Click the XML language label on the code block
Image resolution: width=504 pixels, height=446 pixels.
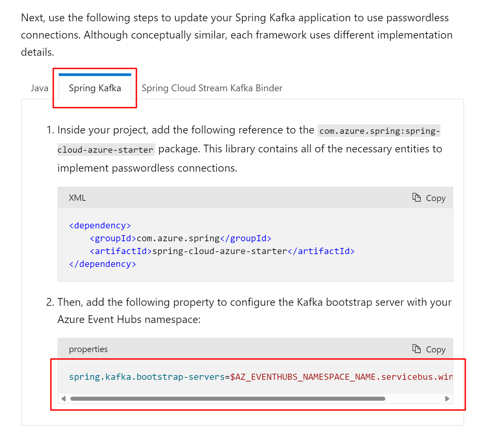(77, 198)
